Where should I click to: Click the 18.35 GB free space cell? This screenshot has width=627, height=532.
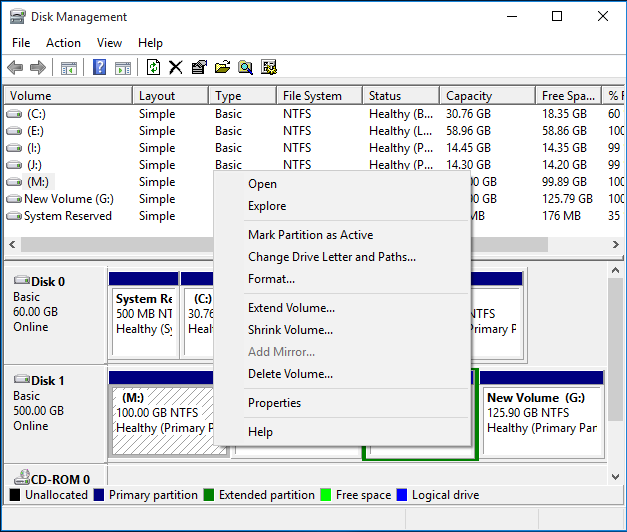(x=564, y=114)
